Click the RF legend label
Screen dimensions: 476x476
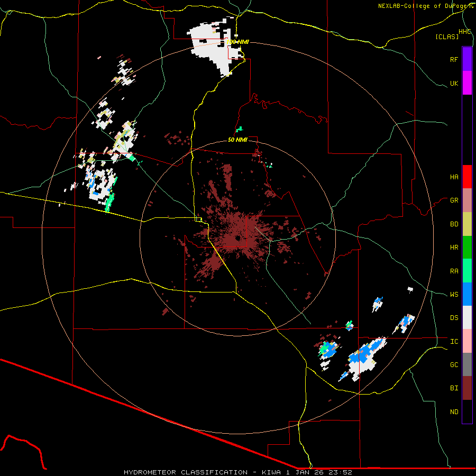tap(454, 59)
